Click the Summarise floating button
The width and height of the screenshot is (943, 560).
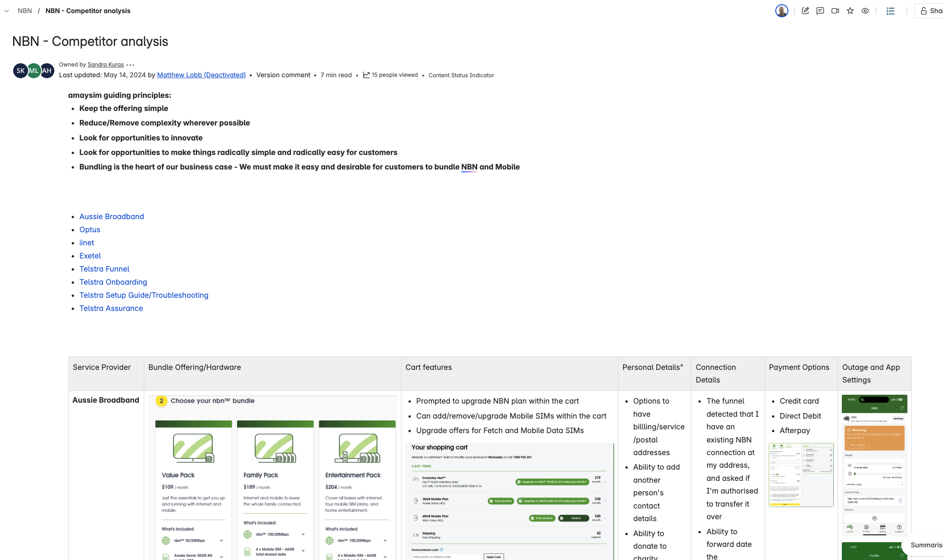pos(925,545)
